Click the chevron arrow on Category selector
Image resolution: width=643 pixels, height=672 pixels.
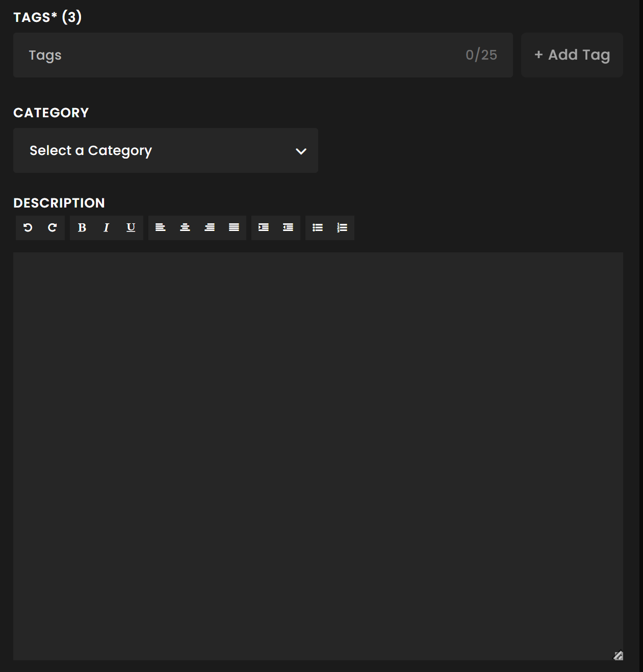[x=301, y=151]
